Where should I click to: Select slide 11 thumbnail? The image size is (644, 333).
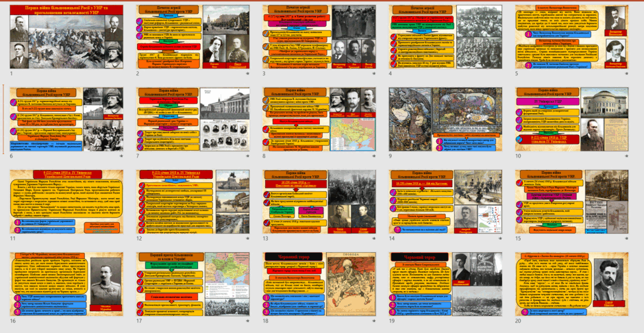66,201
